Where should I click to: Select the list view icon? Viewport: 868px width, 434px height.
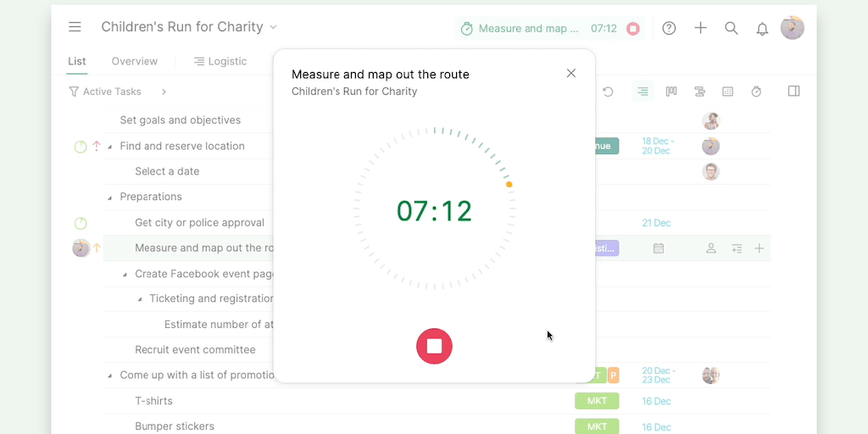click(643, 92)
